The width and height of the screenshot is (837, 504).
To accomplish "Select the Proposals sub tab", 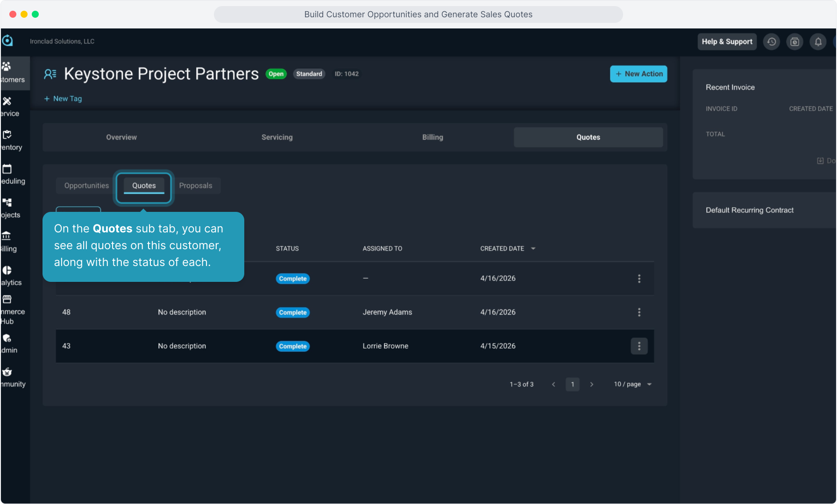I will coord(196,186).
